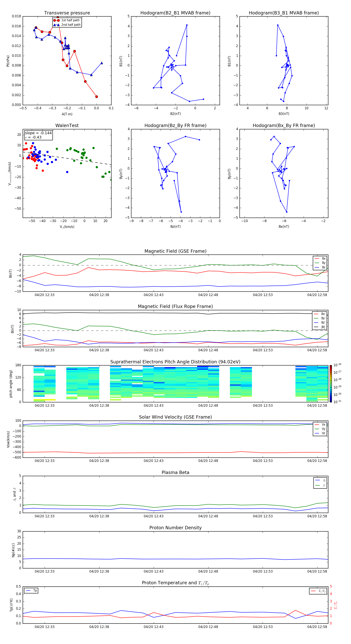This screenshot has width=351, height=644.
Task: Click the 'pitch angle (deg)' y-axis label
Action: click(11, 384)
